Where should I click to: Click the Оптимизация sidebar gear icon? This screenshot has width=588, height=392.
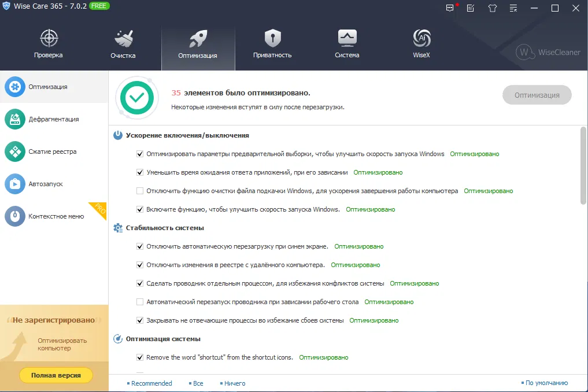[x=15, y=87]
